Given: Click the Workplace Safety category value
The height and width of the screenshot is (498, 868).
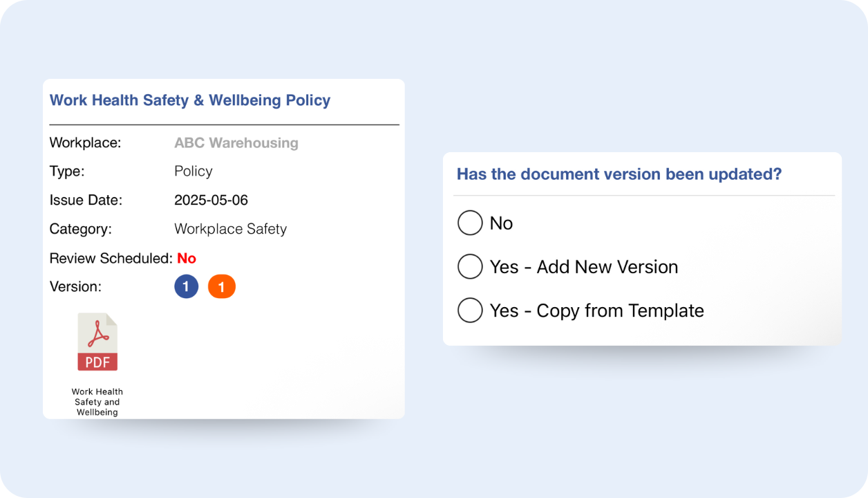Looking at the screenshot, I should click(230, 229).
